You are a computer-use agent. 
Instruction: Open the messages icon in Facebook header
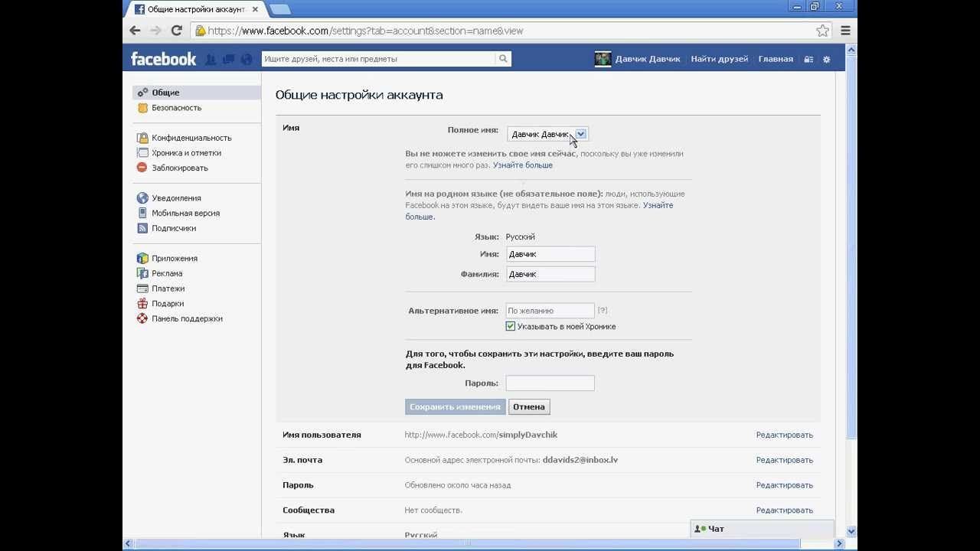228,59
